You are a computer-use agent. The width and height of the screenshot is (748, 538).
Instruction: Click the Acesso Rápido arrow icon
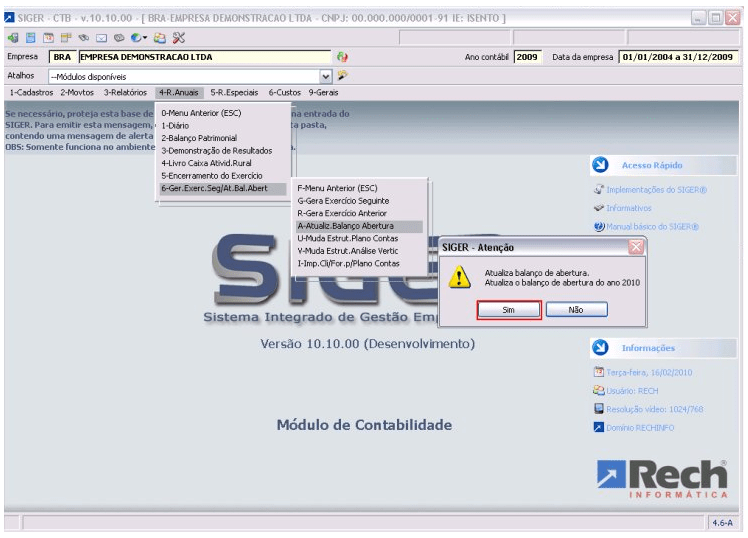click(600, 165)
